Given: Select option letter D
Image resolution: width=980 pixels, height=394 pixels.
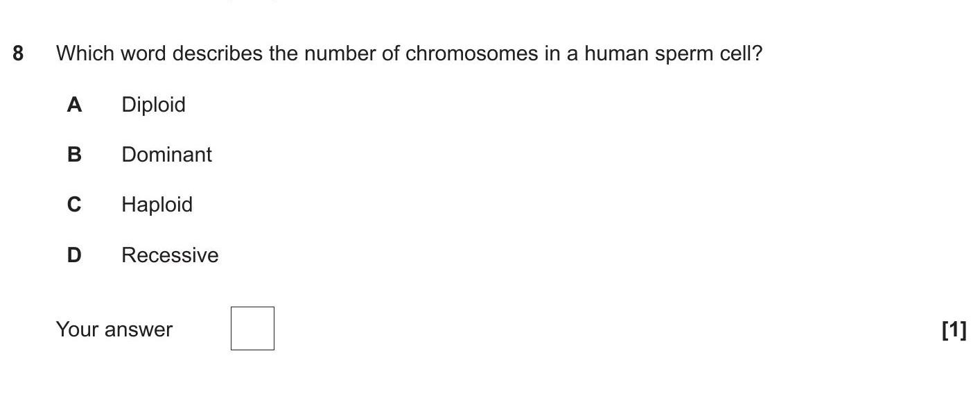Looking at the screenshot, I should [x=74, y=255].
